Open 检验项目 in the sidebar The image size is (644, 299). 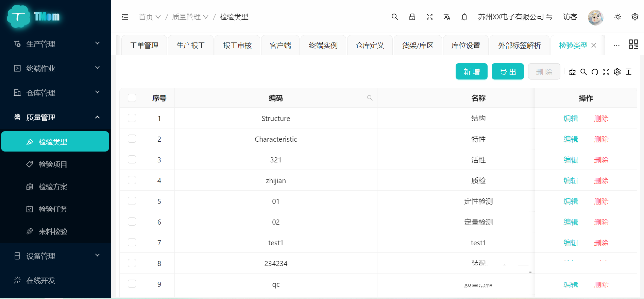pyautogui.click(x=53, y=164)
